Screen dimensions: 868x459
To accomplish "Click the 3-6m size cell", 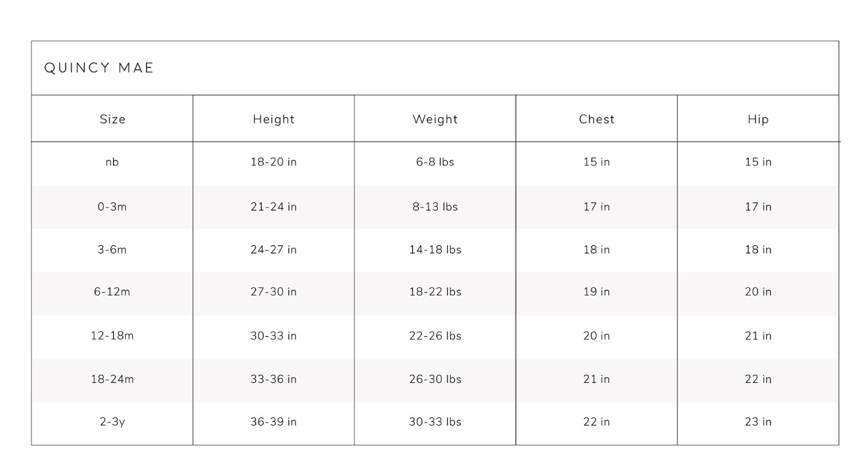I will click(x=113, y=250).
